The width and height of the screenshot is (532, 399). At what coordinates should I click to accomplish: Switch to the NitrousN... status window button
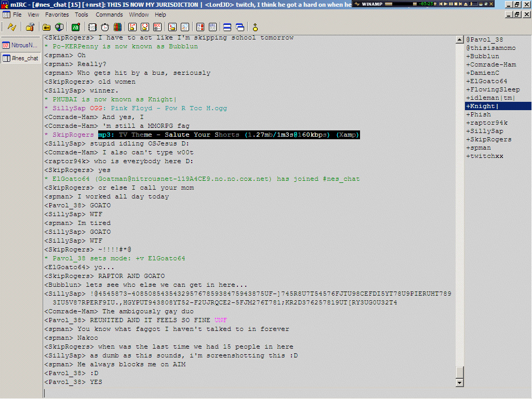pyautogui.click(x=21, y=45)
